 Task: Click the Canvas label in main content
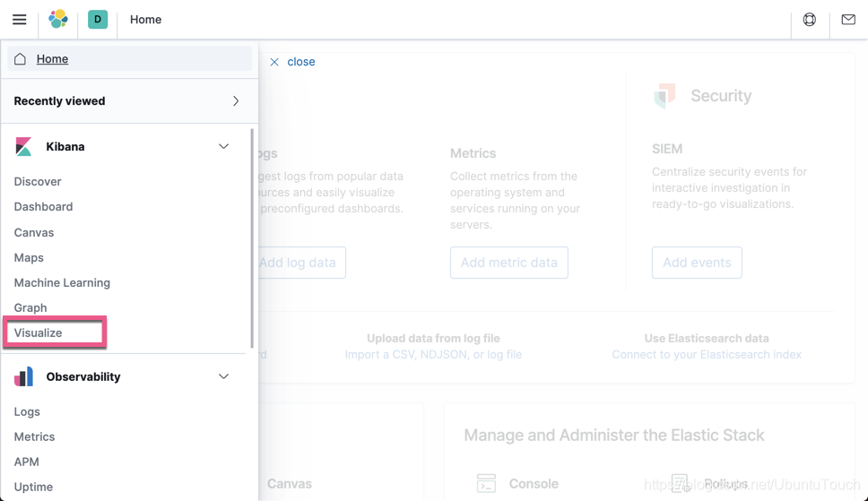click(x=290, y=483)
